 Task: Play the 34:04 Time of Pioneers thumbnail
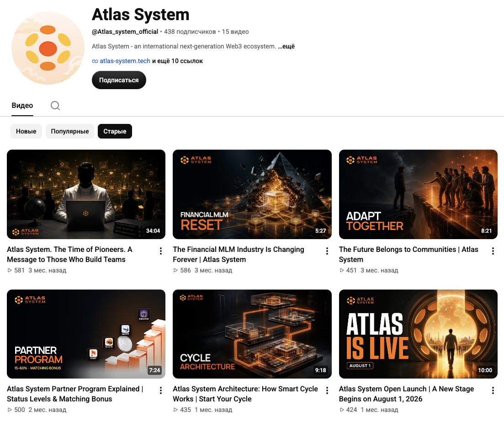(x=86, y=194)
